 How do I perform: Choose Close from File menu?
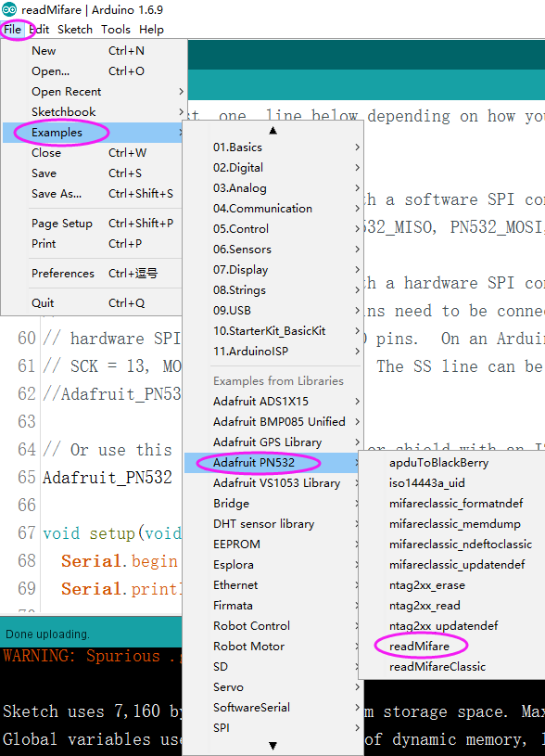pos(92,153)
